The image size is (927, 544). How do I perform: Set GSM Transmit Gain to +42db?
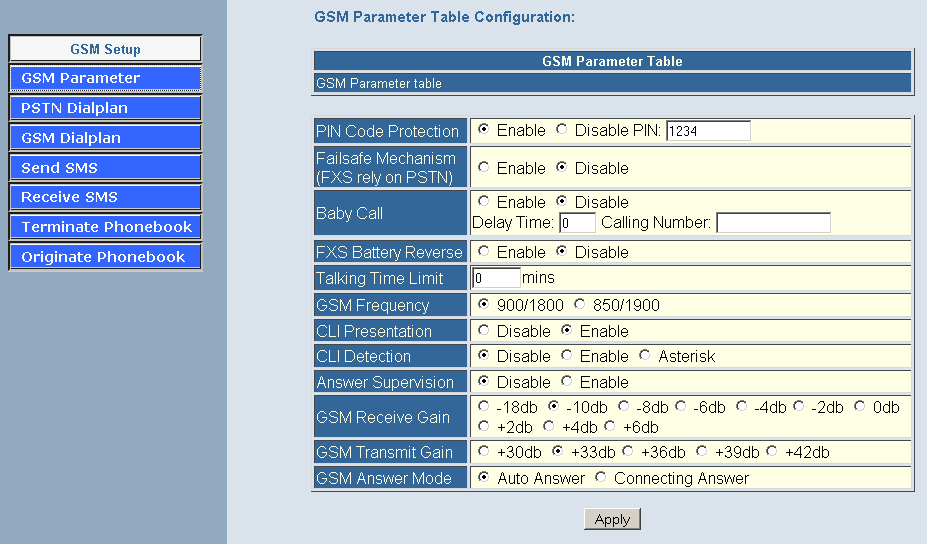772,451
